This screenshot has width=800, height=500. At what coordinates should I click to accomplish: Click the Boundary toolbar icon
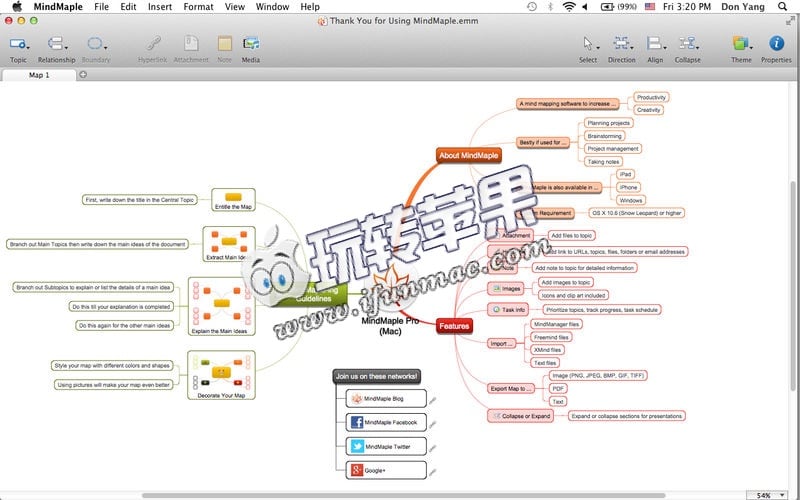[x=95, y=44]
